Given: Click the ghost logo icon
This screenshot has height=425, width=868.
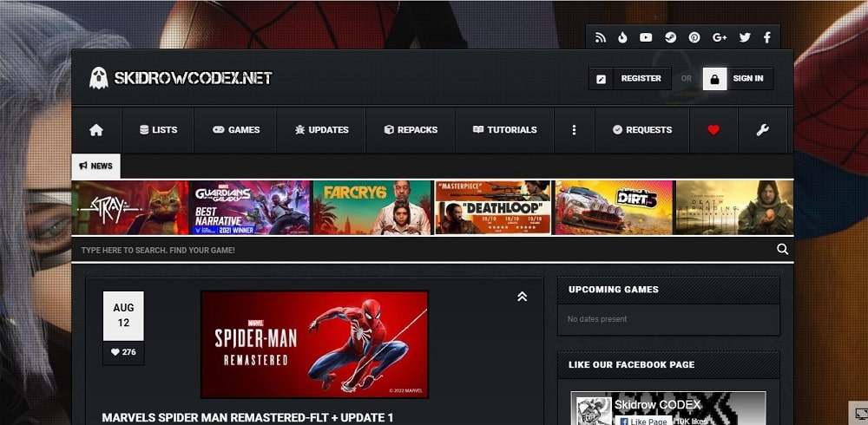Looking at the screenshot, I should pyautogui.click(x=99, y=78).
